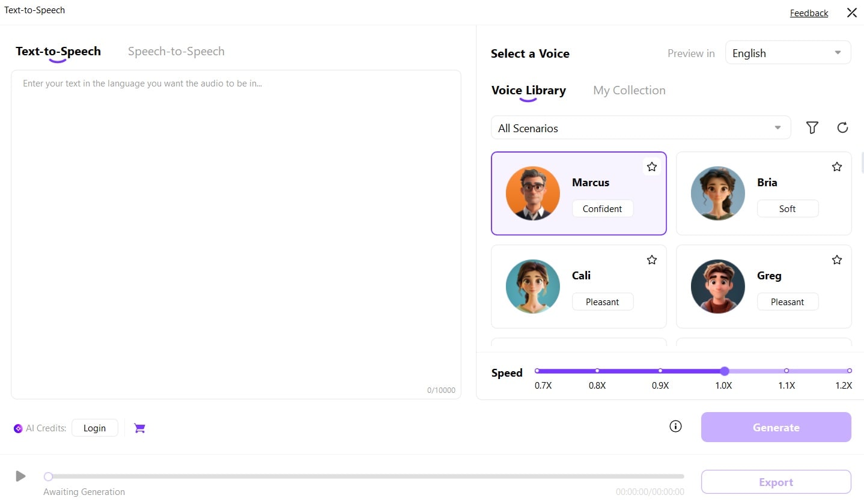Refresh the voice library list

pyautogui.click(x=842, y=127)
